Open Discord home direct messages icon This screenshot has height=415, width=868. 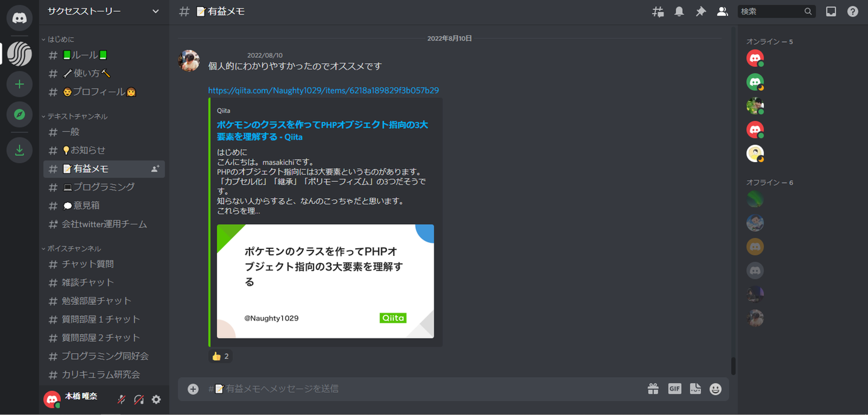[19, 18]
